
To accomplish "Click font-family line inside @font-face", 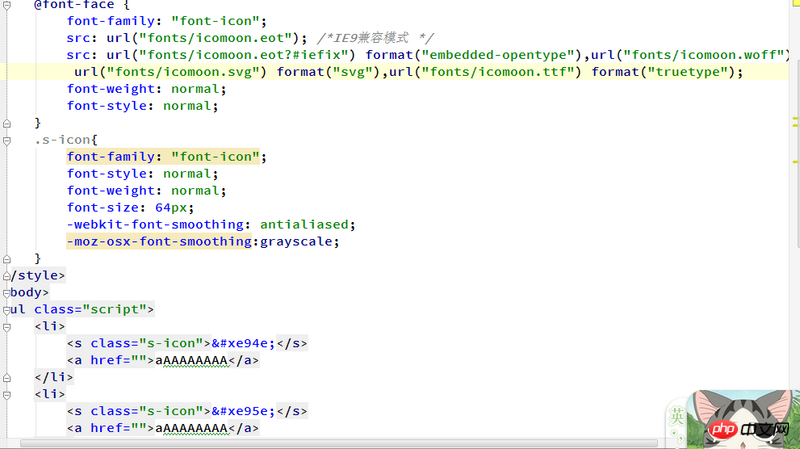I will coord(166,21).
